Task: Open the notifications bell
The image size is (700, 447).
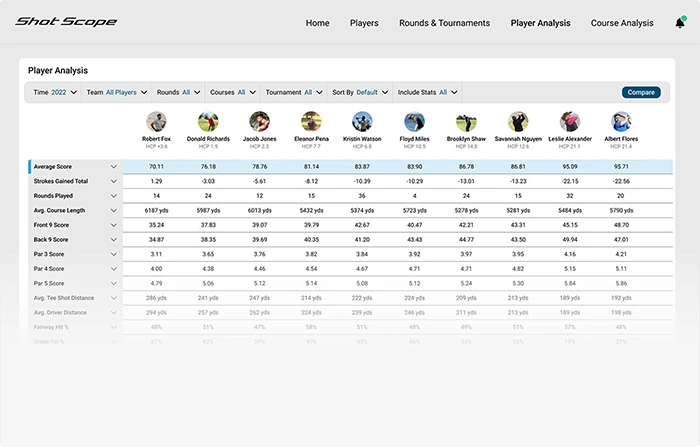Action: (x=680, y=22)
